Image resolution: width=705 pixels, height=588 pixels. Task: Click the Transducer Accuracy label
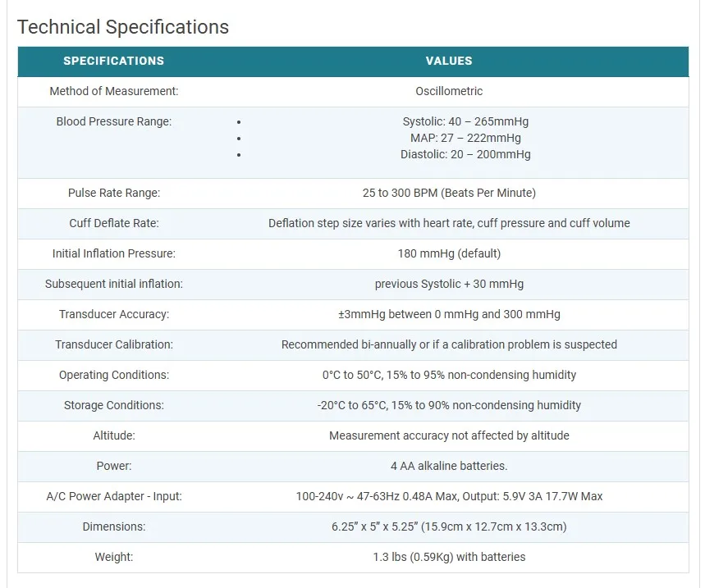click(x=113, y=314)
